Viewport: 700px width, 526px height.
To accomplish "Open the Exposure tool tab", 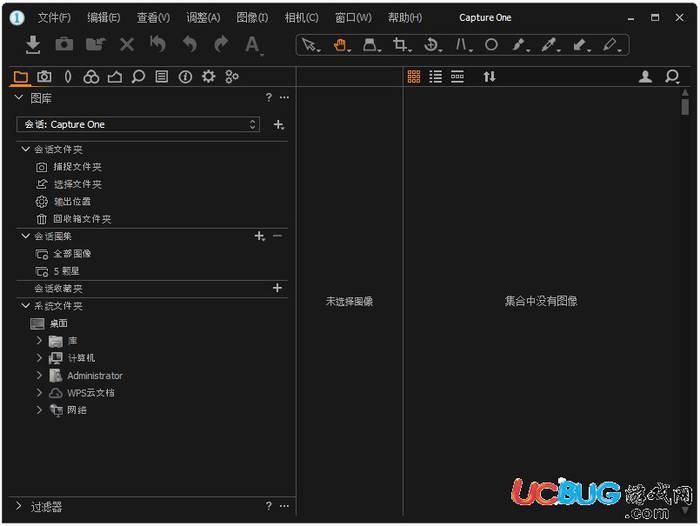I will (115, 77).
